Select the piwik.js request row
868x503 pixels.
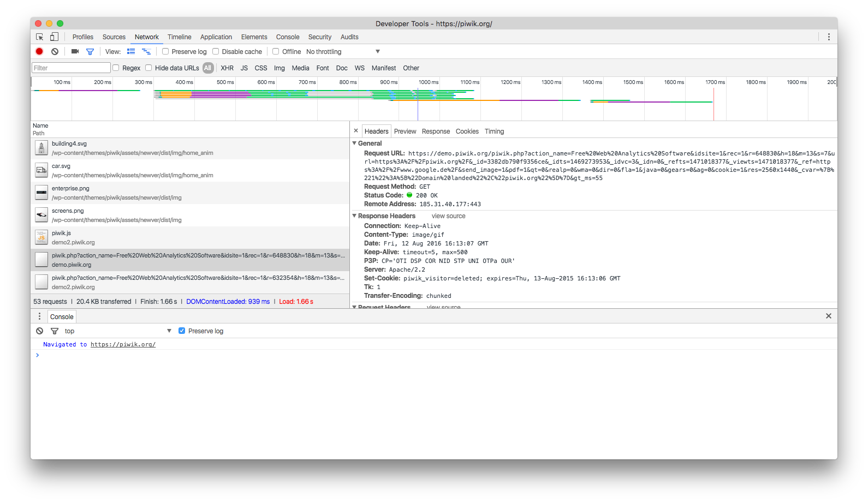(x=190, y=237)
